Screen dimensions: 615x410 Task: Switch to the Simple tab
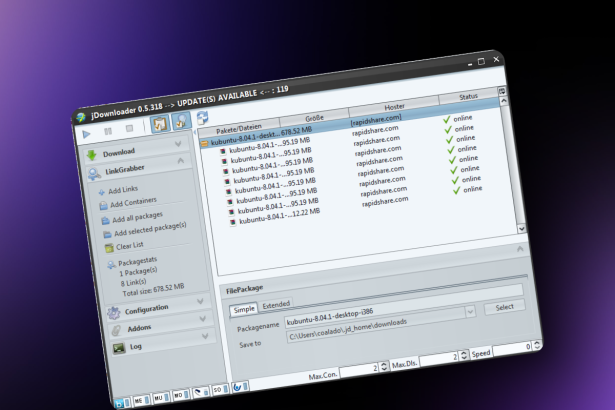pyautogui.click(x=244, y=310)
